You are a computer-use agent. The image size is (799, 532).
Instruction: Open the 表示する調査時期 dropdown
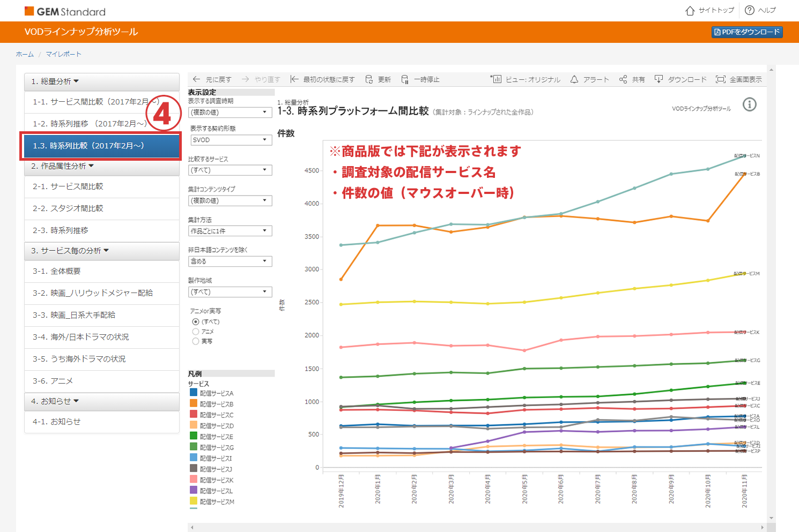[x=231, y=113]
